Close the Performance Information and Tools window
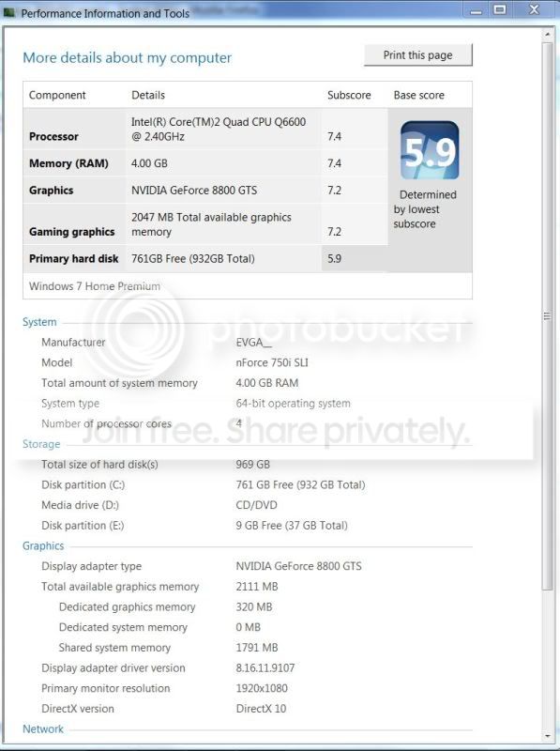The image size is (560, 751). 534,10
